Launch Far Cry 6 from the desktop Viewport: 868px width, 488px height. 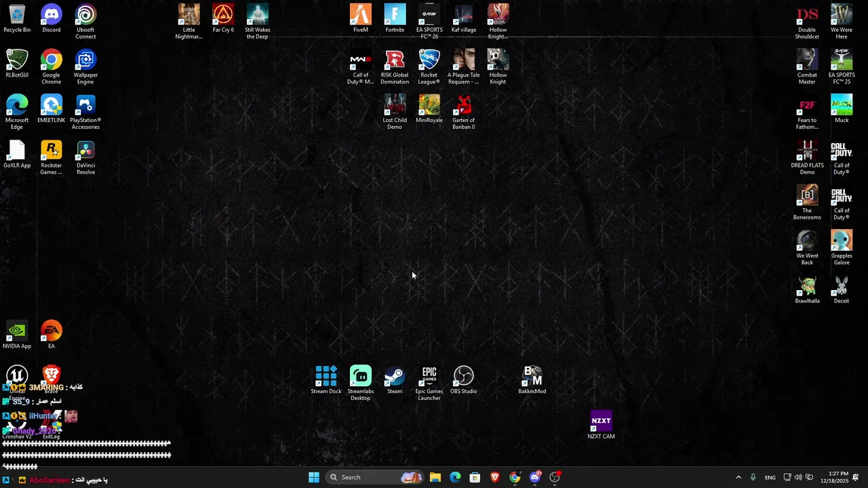pyautogui.click(x=223, y=19)
